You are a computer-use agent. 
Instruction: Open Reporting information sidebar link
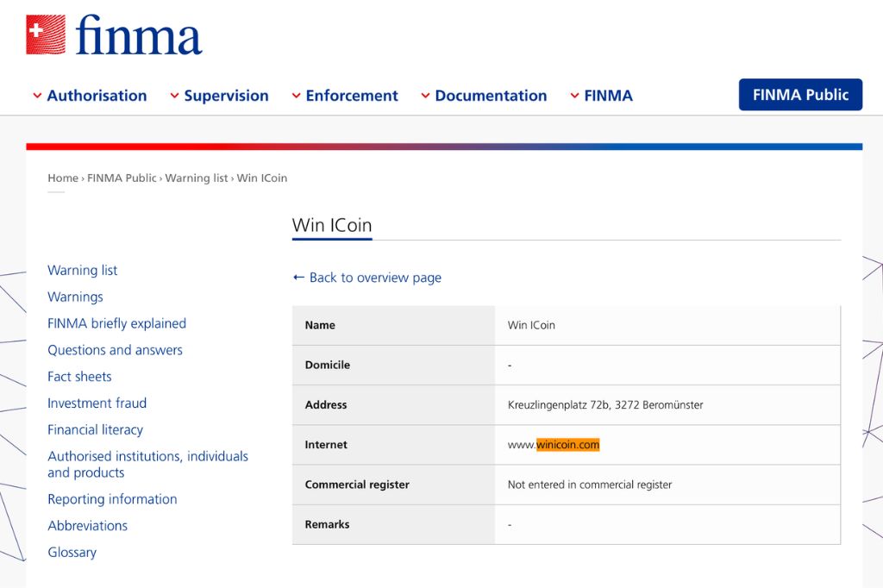click(x=112, y=499)
